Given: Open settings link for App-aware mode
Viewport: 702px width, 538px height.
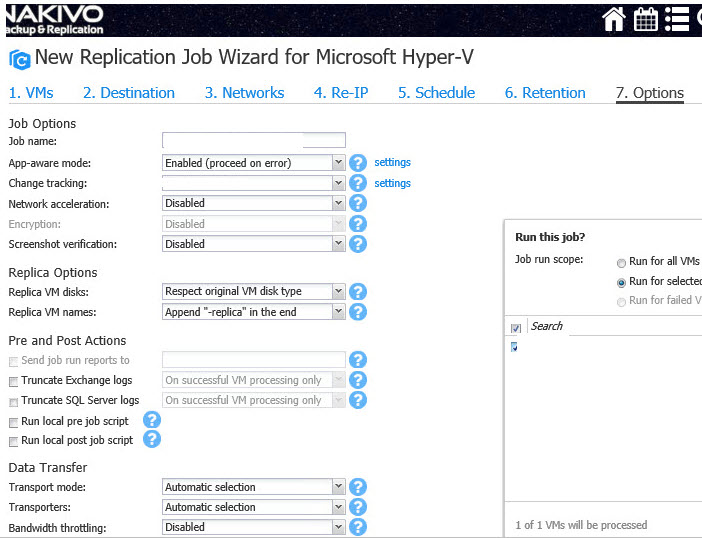Looking at the screenshot, I should 392,163.
